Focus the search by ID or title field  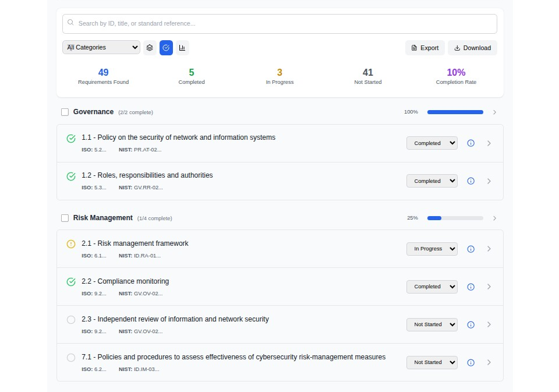(x=279, y=24)
